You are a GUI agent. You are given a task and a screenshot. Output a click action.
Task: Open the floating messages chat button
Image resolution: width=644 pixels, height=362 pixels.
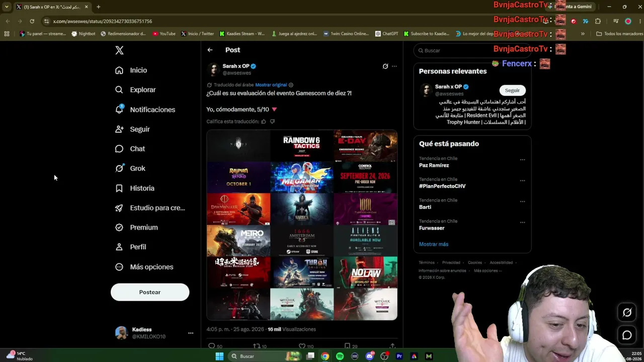pos(627,335)
